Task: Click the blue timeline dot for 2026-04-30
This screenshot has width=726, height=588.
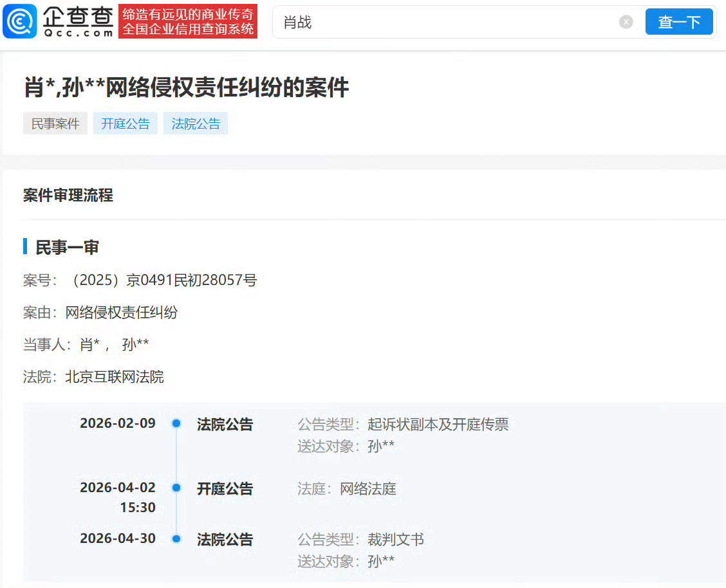Action: tap(176, 539)
